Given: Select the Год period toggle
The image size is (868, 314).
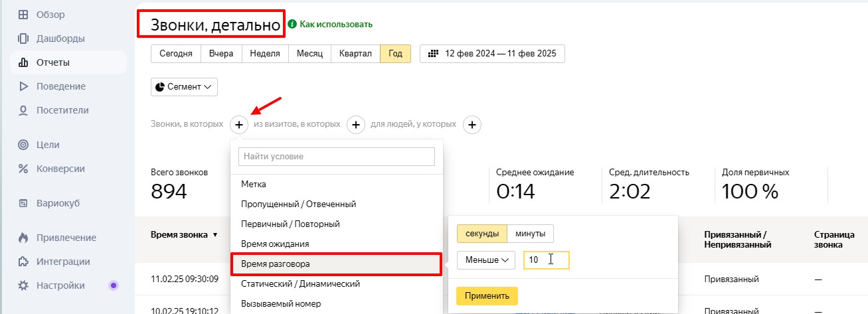Looking at the screenshot, I should tap(395, 54).
